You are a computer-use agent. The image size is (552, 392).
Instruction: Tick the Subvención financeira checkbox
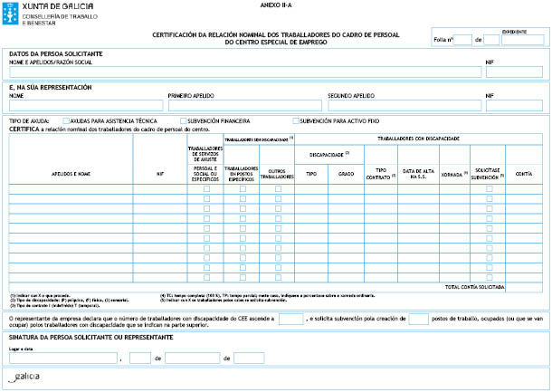(184, 120)
